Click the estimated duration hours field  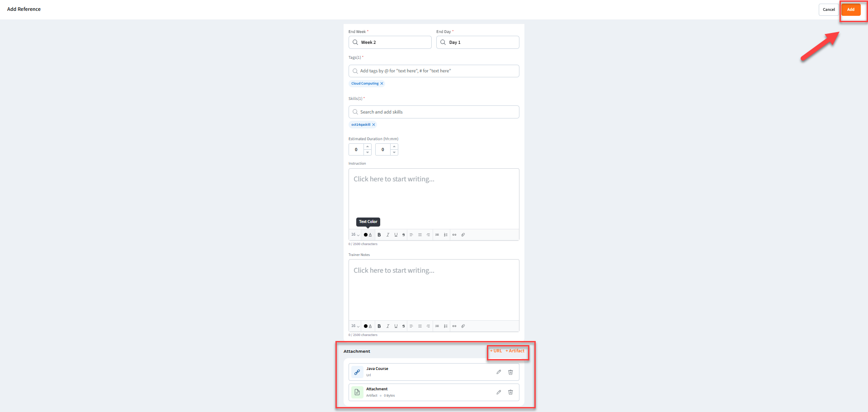coord(356,150)
